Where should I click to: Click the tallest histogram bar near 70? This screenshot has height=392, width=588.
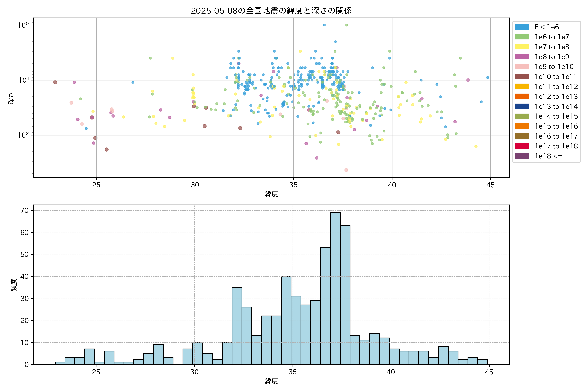coord(335,287)
